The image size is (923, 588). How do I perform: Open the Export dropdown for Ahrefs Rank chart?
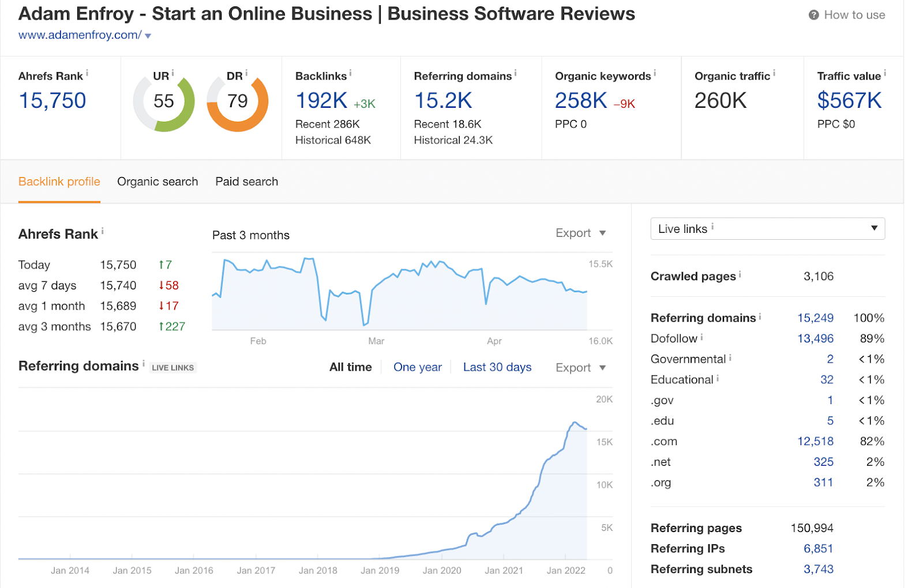tap(581, 233)
